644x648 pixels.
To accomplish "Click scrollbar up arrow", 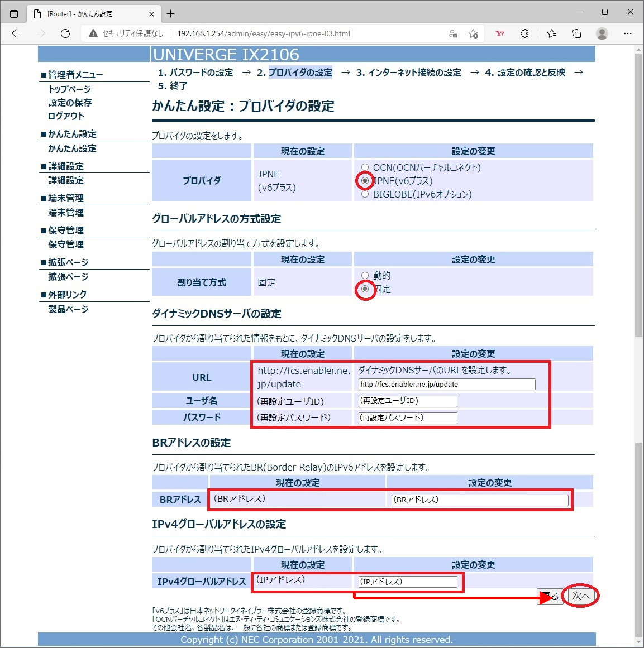I will [x=638, y=49].
